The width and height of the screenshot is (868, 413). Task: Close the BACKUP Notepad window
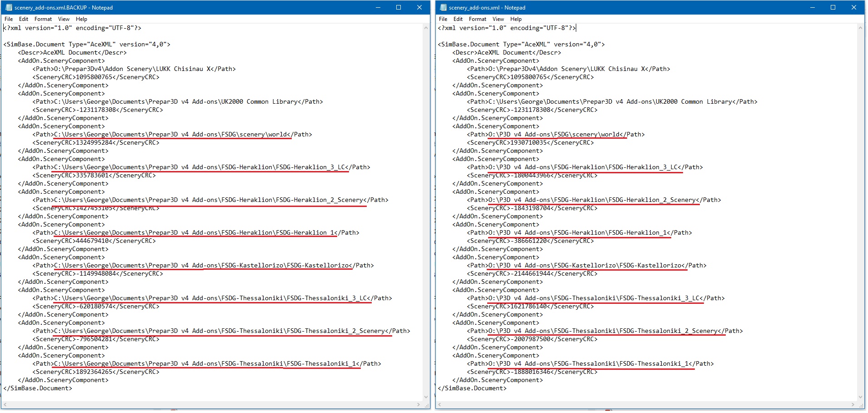(419, 8)
